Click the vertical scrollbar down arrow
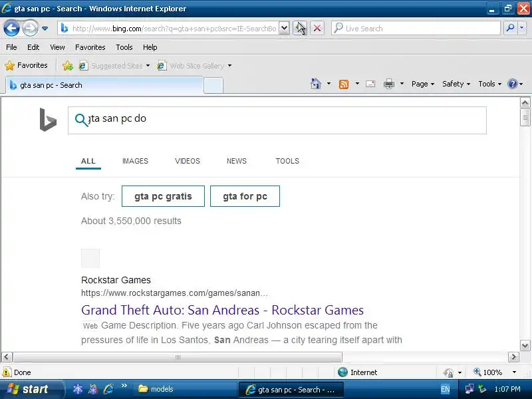Image resolution: width=532 pixels, height=399 pixels. coord(525,346)
